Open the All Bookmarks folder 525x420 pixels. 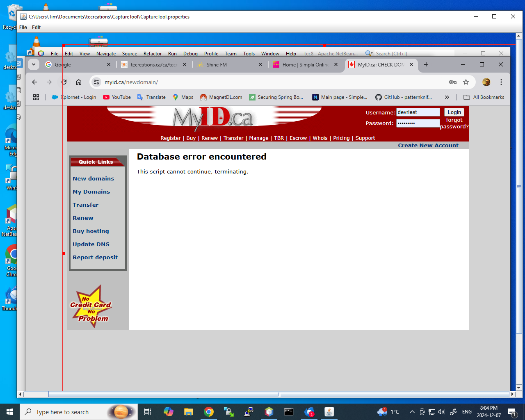point(484,97)
